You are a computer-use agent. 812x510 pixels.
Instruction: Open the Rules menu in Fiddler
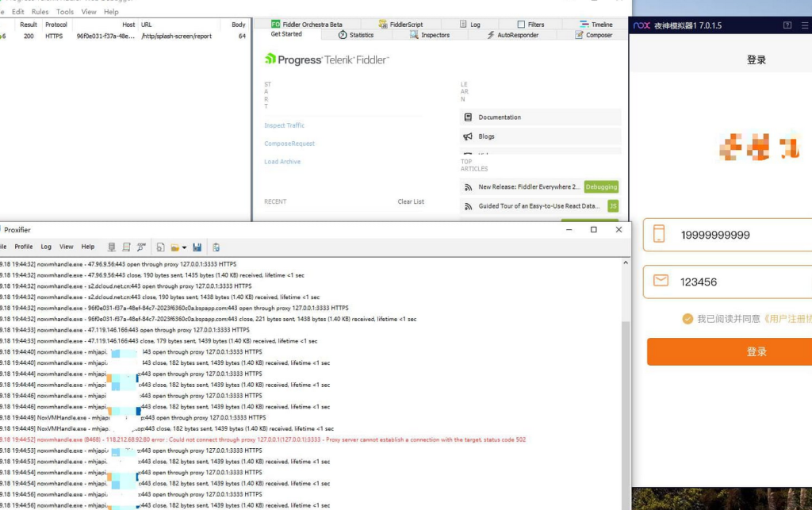point(40,11)
